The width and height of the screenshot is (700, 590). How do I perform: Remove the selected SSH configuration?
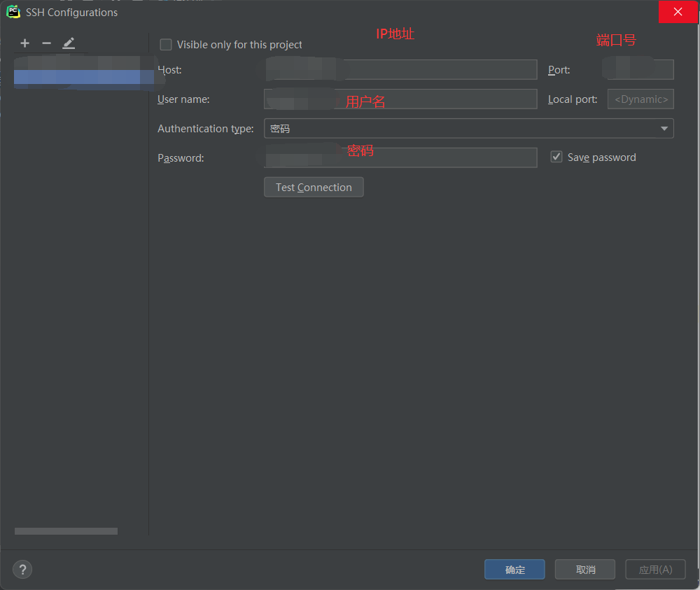(x=46, y=43)
